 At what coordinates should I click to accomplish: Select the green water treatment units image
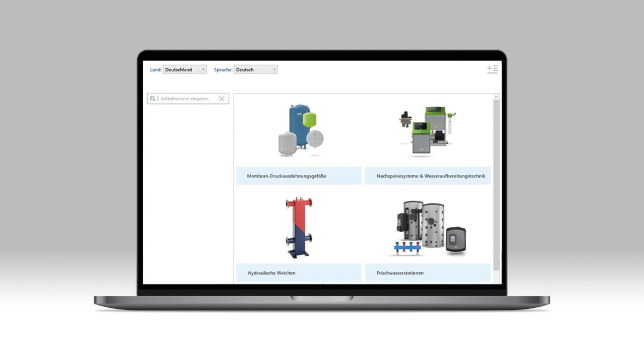tap(427, 131)
